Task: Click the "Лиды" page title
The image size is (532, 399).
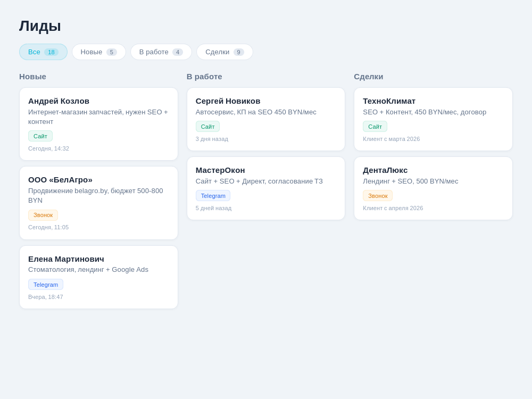Action: tap(40, 26)
